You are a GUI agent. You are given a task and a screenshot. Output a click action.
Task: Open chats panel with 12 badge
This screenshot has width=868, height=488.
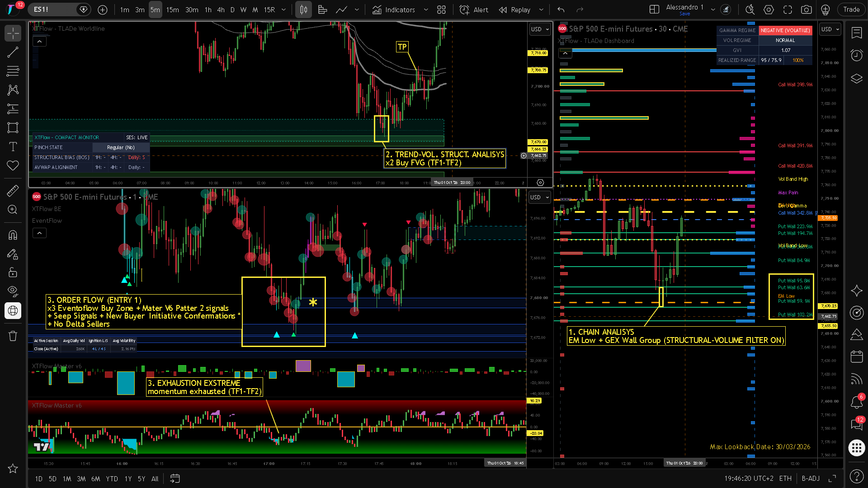tap(857, 424)
